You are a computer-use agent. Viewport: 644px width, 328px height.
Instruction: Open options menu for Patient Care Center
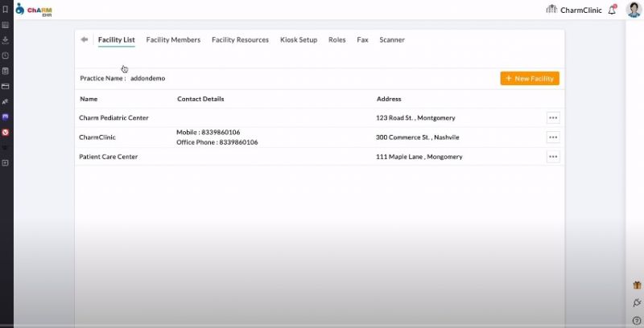[553, 157]
